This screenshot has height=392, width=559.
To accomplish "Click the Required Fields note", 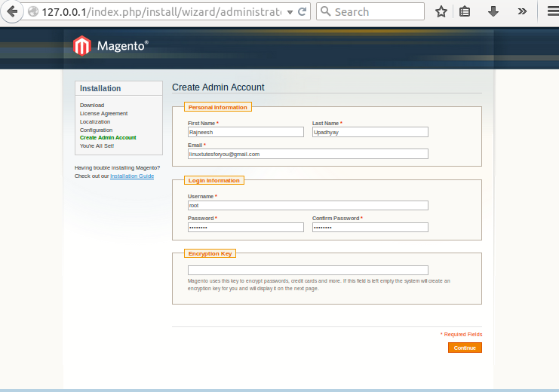I will coord(462,334).
